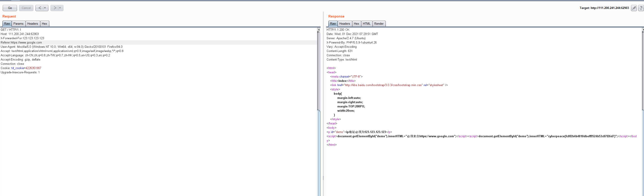The image size is (644, 196).
Task: Open the history dropdown next to > arrow
Action: (60, 8)
